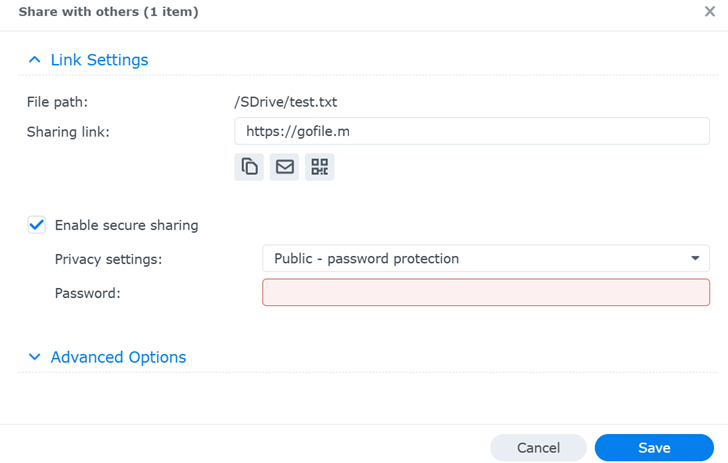Screen dimensions: 728x463
Task: Click the Advanced Options section heading
Action: tap(118, 357)
